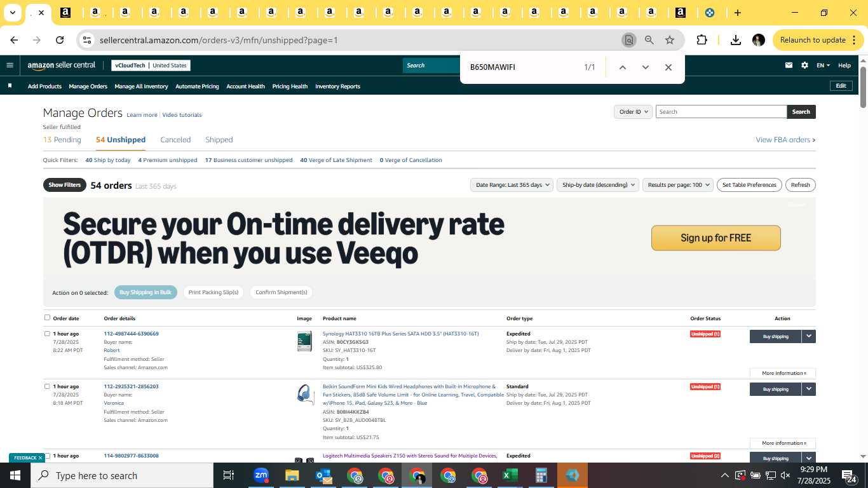This screenshot has height=488, width=868.
Task: Open the Seller Central hamburger menu
Action: (x=10, y=65)
